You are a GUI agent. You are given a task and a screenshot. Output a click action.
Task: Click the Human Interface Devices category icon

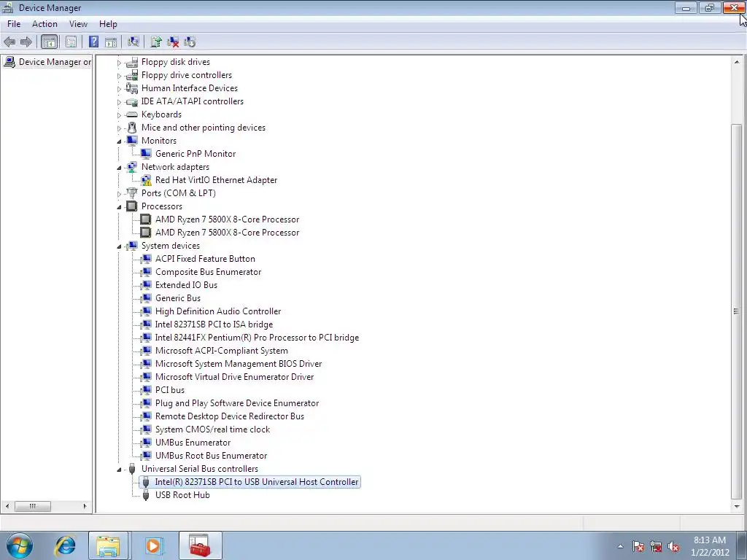pyautogui.click(x=132, y=88)
